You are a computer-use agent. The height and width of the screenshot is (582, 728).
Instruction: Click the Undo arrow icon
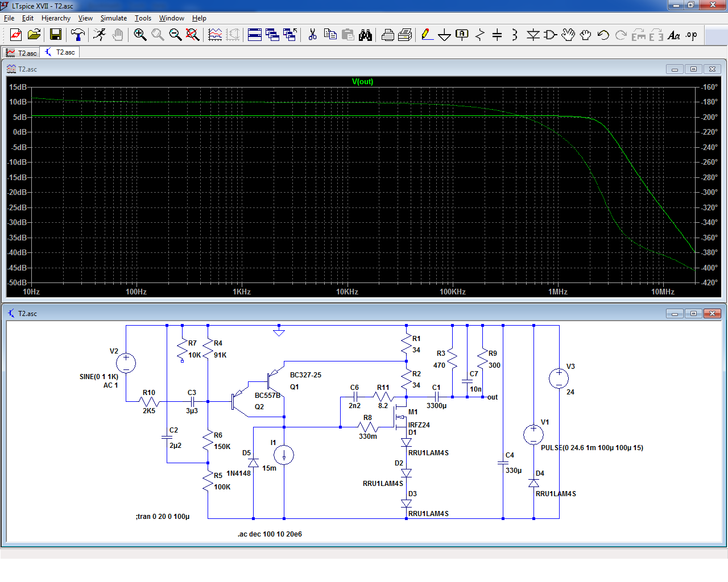pos(603,35)
